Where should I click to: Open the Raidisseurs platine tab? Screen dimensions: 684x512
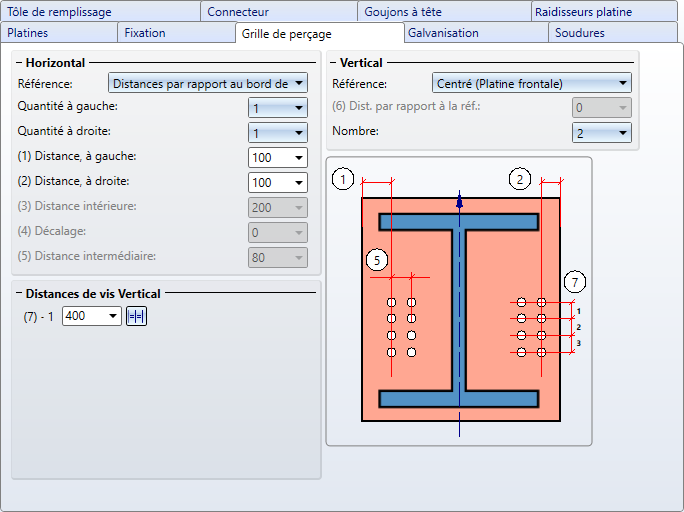(x=604, y=12)
